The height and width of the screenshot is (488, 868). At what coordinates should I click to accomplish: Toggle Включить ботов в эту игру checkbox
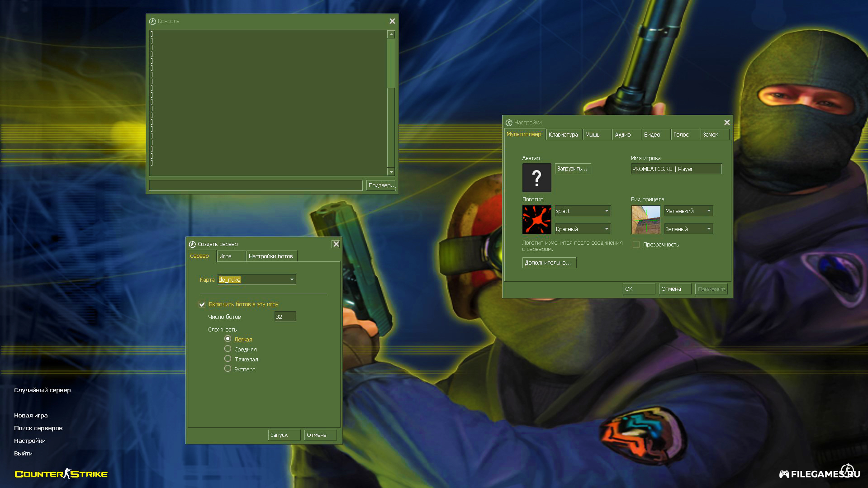click(202, 304)
